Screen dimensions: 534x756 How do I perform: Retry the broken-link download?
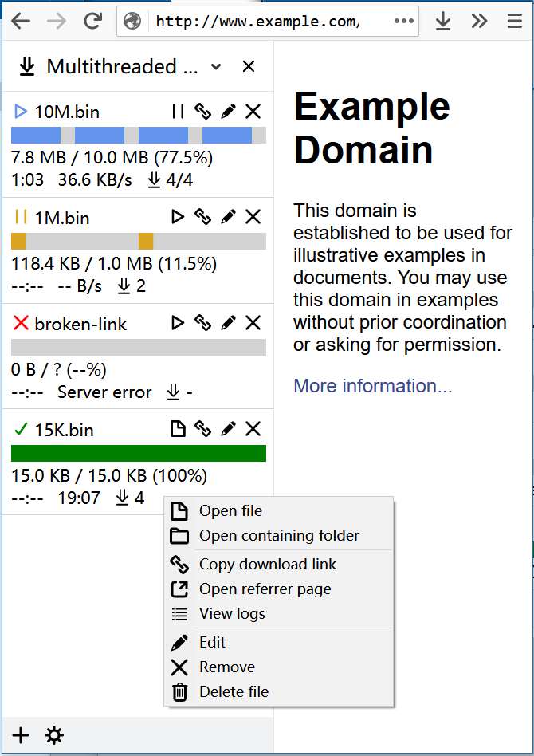(x=178, y=323)
